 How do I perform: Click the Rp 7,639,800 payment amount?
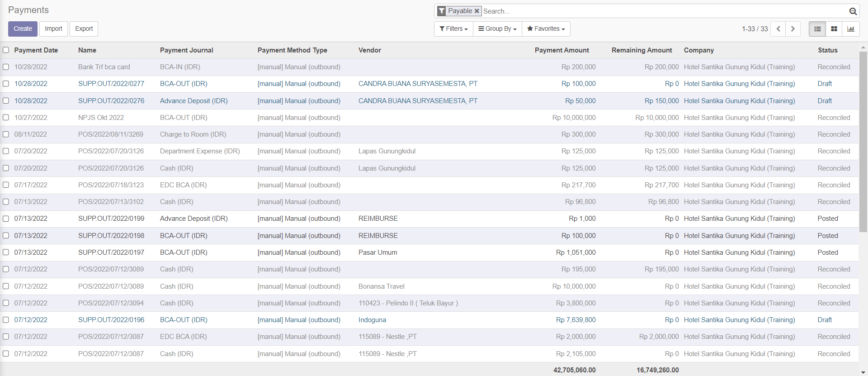[576, 320]
